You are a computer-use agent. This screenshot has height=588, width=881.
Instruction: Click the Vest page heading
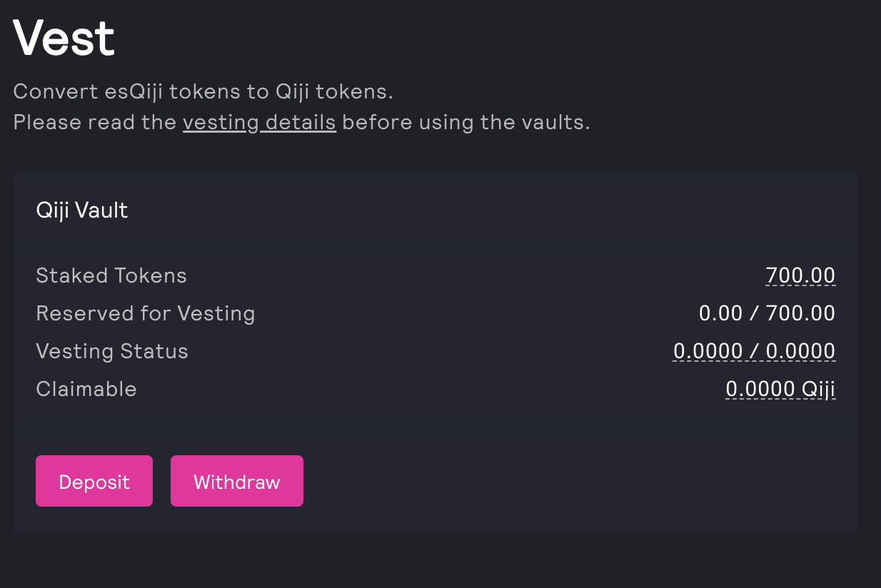tap(64, 39)
